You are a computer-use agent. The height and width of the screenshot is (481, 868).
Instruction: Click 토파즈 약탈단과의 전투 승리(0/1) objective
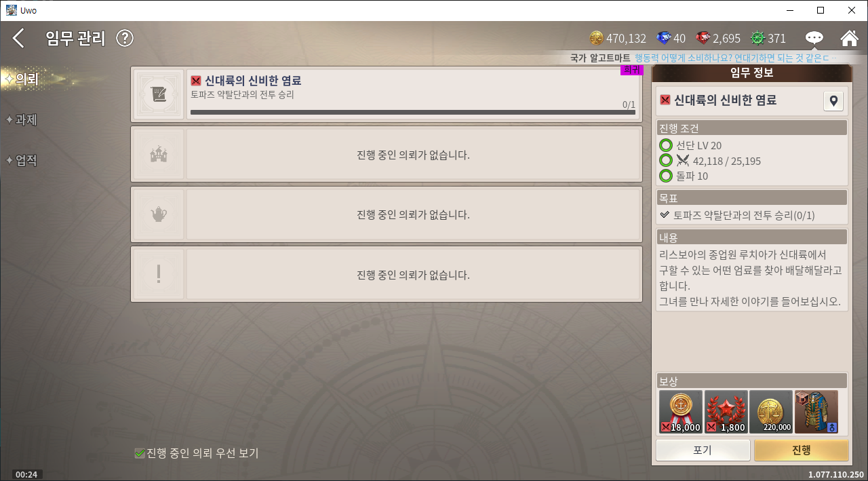click(744, 215)
